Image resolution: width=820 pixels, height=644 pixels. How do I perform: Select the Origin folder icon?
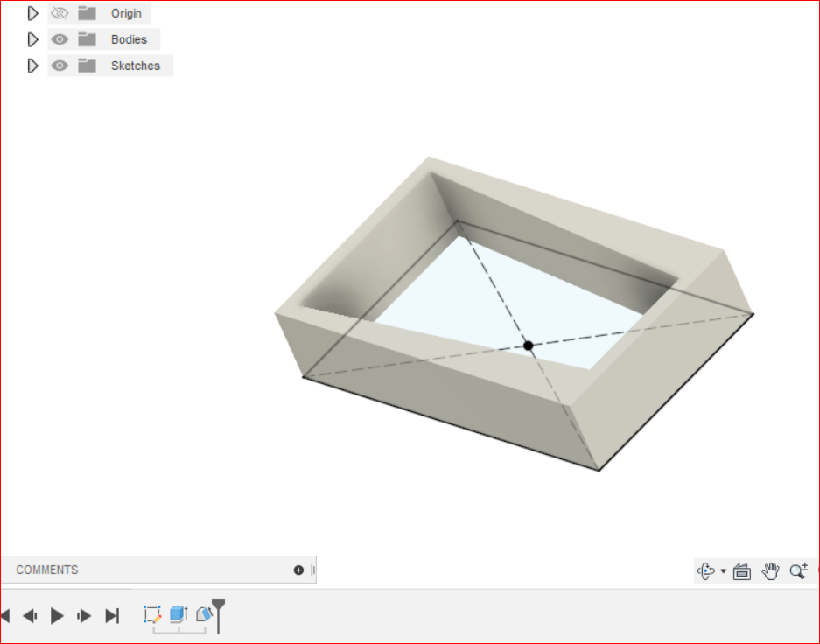click(87, 13)
